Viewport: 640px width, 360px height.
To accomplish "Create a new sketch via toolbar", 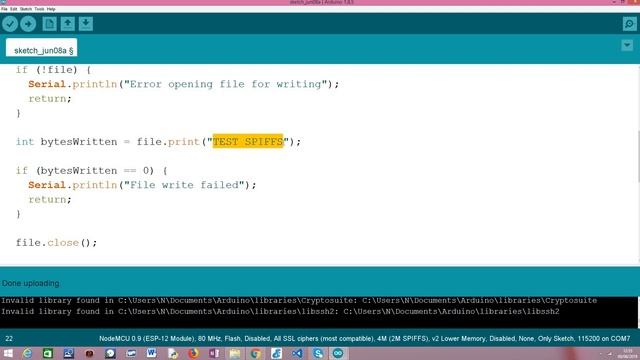I will pos(49,24).
